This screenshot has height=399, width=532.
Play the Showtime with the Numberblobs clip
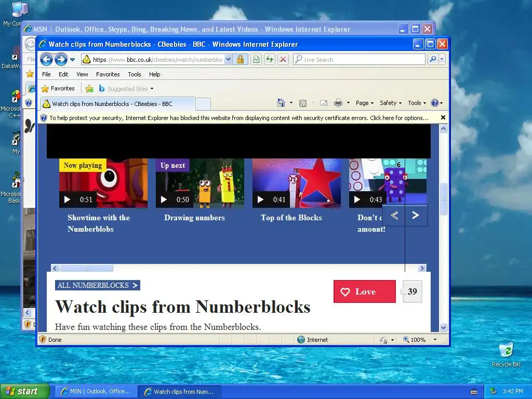tap(103, 183)
